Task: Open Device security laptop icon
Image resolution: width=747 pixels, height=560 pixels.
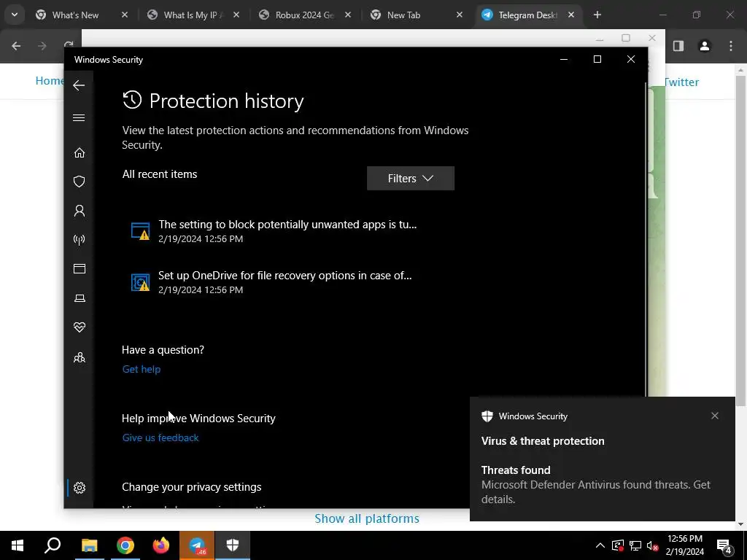Action: point(79,298)
